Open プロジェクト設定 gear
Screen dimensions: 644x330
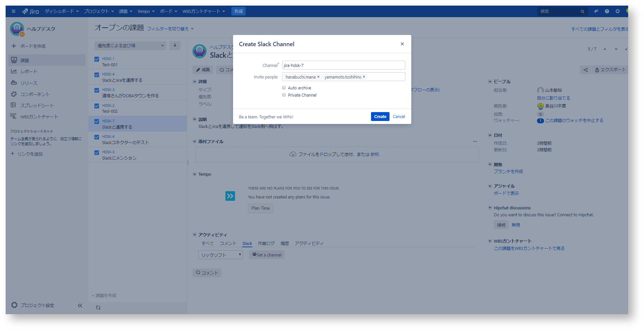pyautogui.click(x=14, y=305)
